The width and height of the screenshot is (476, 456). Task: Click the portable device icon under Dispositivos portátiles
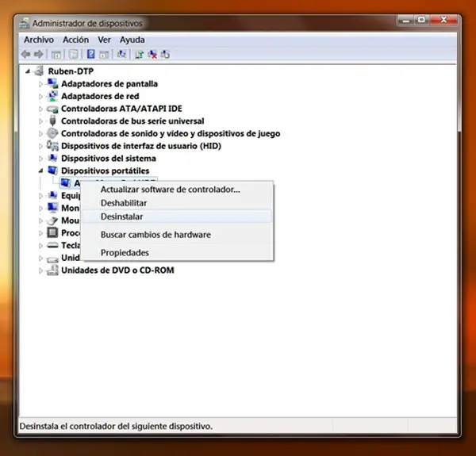(x=66, y=183)
